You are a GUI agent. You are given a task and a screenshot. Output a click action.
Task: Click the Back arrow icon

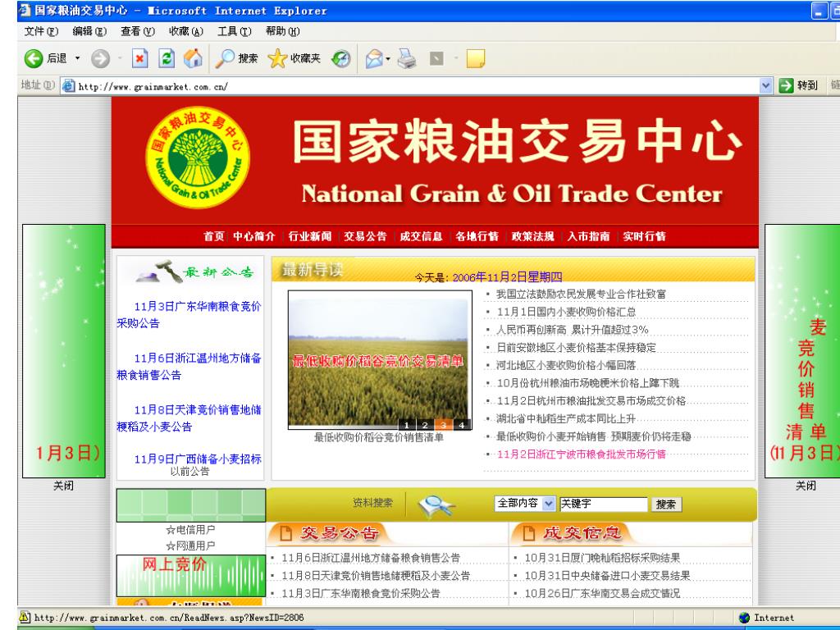tap(33, 58)
